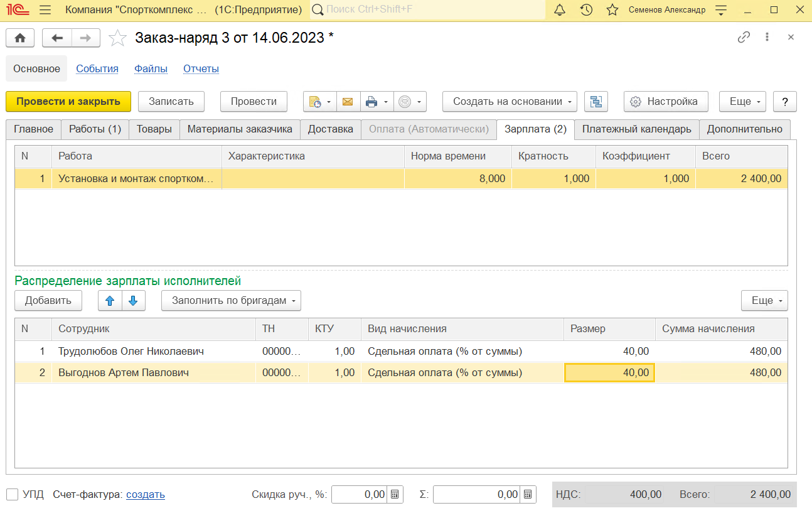The width and height of the screenshot is (812, 518).
Task: Open the Файлы link
Action: point(151,69)
